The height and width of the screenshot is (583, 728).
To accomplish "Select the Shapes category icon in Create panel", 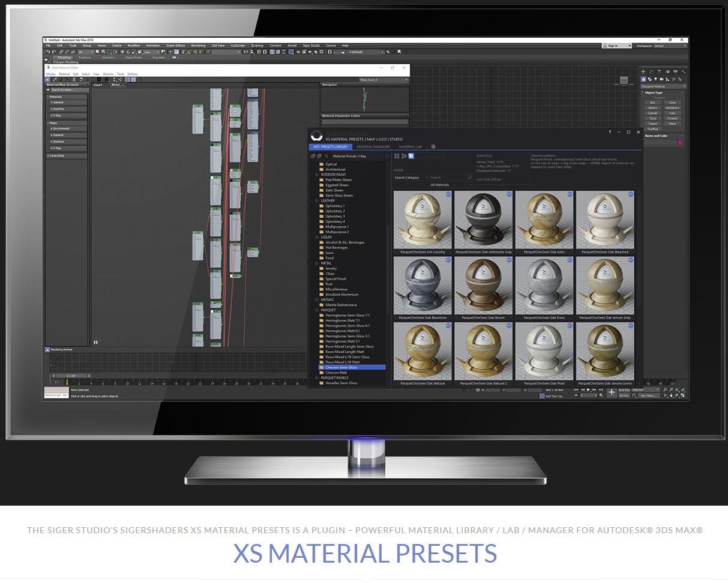I will (x=649, y=79).
